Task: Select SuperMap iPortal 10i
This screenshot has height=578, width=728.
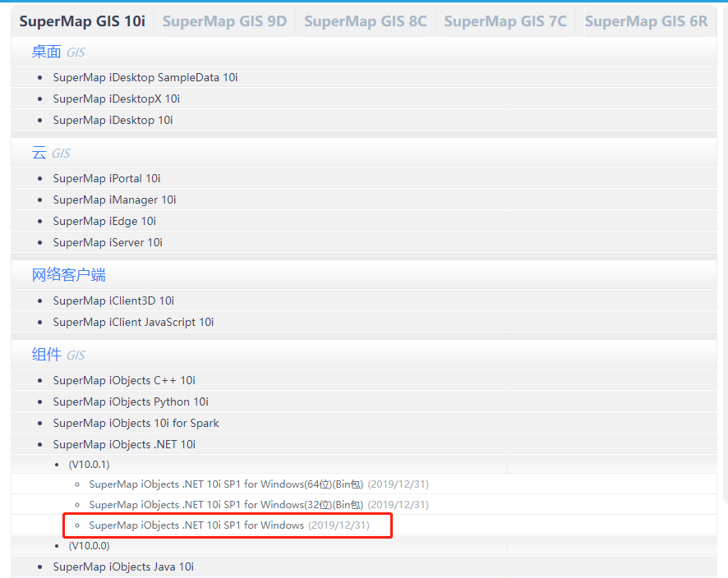Action: [x=107, y=178]
